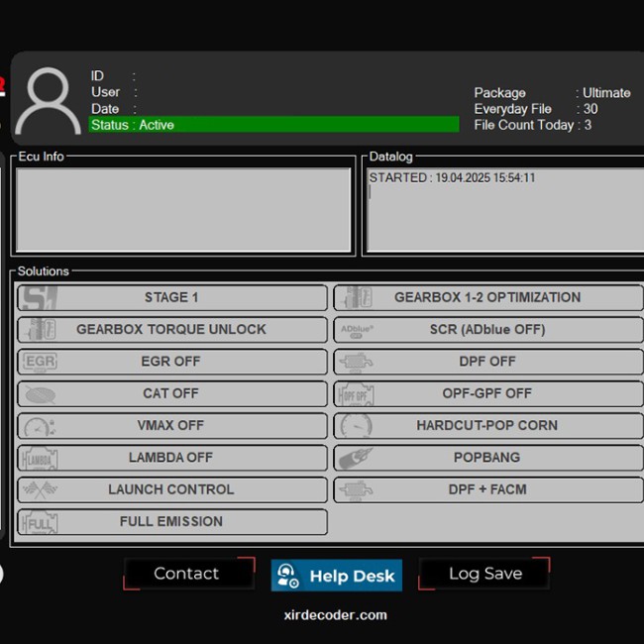Click the 'ID' label in profile header
This screenshot has width=644, height=644.
pyautogui.click(x=97, y=76)
